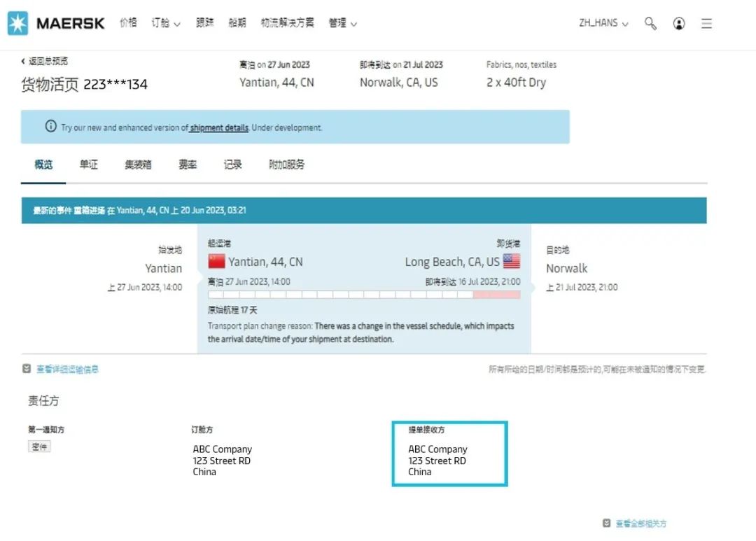
Task: Click the icon beside 查看全部相关方
Action: pyautogui.click(x=606, y=523)
